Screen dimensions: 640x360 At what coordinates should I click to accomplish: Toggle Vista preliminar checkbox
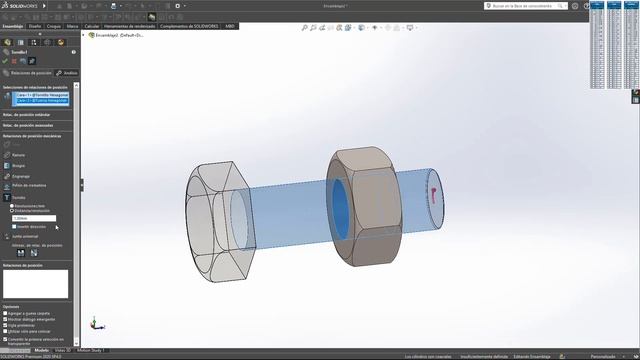[5, 325]
